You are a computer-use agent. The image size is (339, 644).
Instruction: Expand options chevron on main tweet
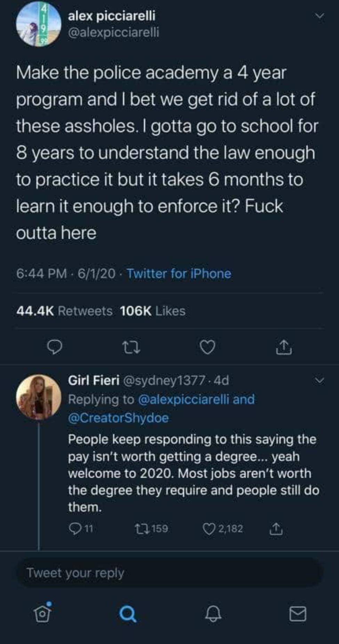pyautogui.click(x=319, y=16)
